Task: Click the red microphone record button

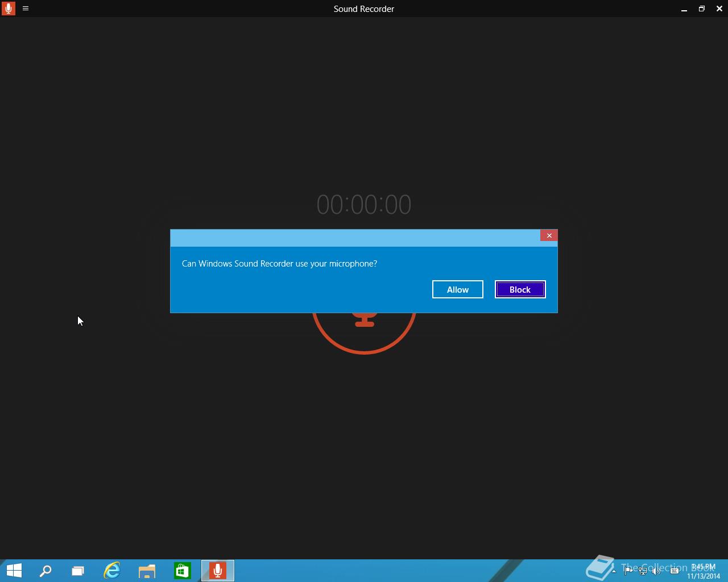Action: (x=364, y=332)
